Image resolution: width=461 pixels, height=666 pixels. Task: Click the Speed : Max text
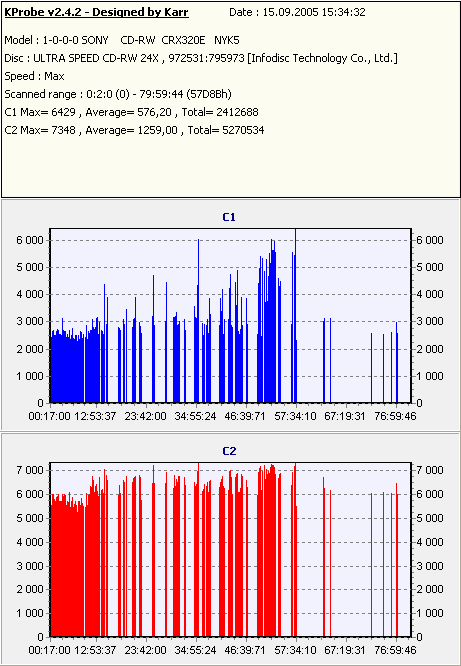[34, 76]
